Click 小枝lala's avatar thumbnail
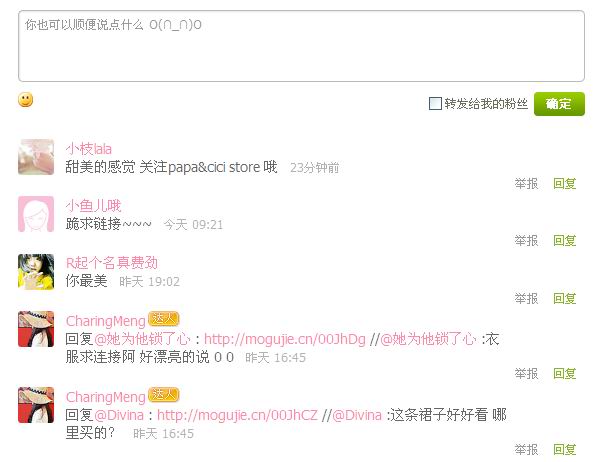 [x=36, y=157]
